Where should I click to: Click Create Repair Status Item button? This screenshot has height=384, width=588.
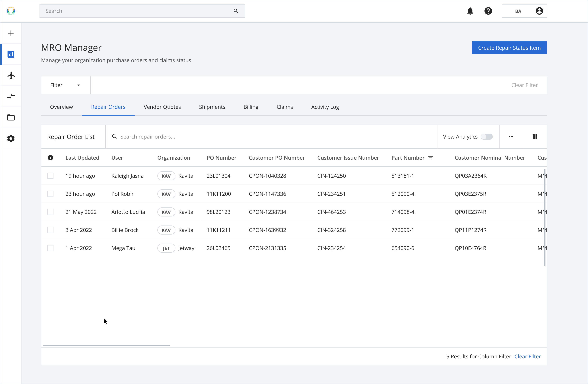pyautogui.click(x=509, y=48)
